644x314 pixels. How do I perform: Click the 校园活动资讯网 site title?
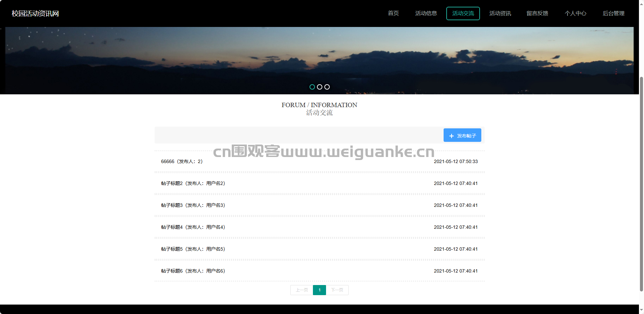(35, 13)
